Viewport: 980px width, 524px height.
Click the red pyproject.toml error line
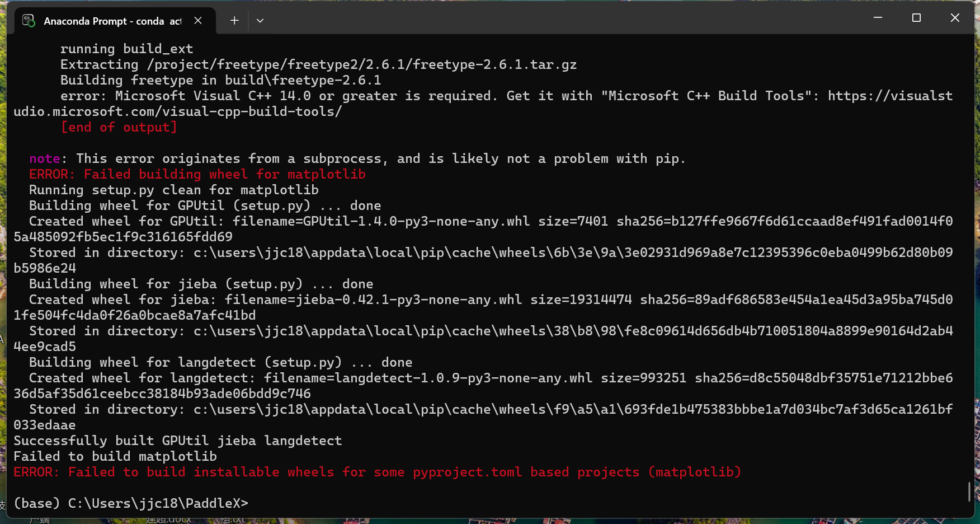377,472
